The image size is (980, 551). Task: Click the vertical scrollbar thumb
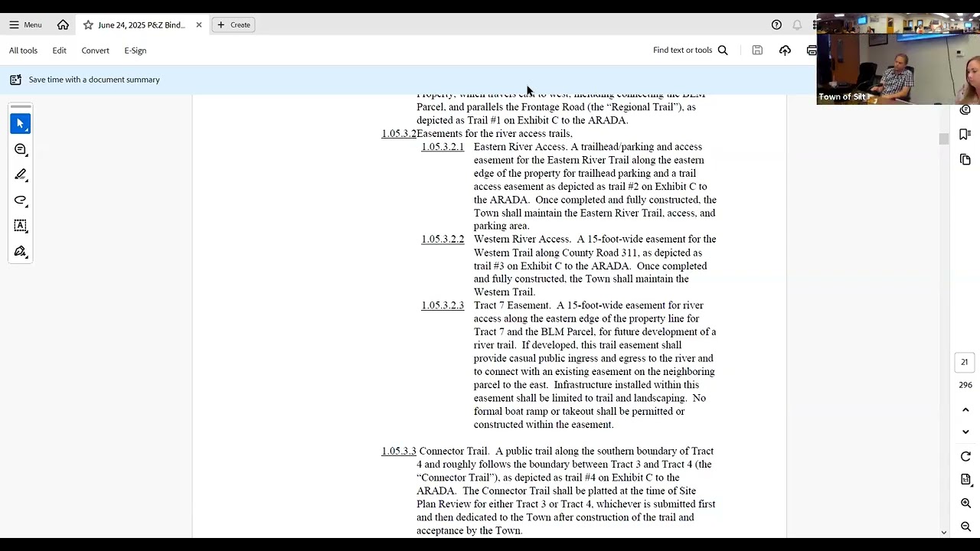point(943,139)
